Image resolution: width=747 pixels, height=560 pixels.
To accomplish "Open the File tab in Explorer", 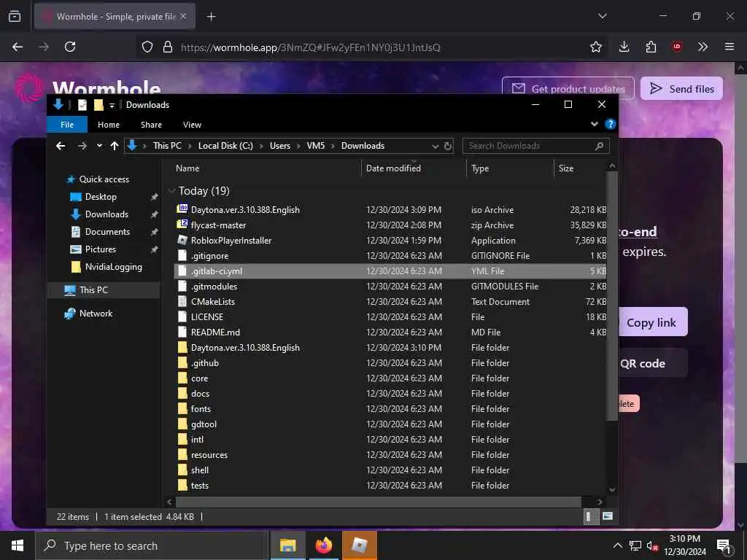I will click(x=67, y=125).
